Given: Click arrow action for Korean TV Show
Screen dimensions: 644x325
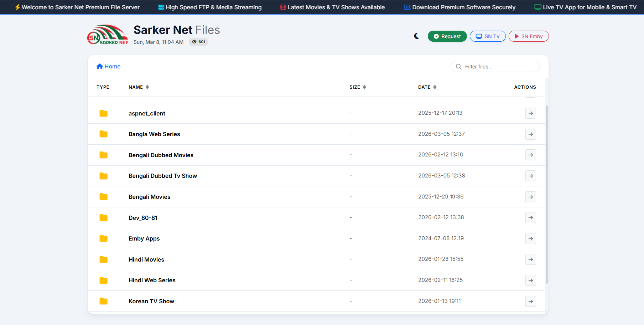Looking at the screenshot, I should point(531,301).
